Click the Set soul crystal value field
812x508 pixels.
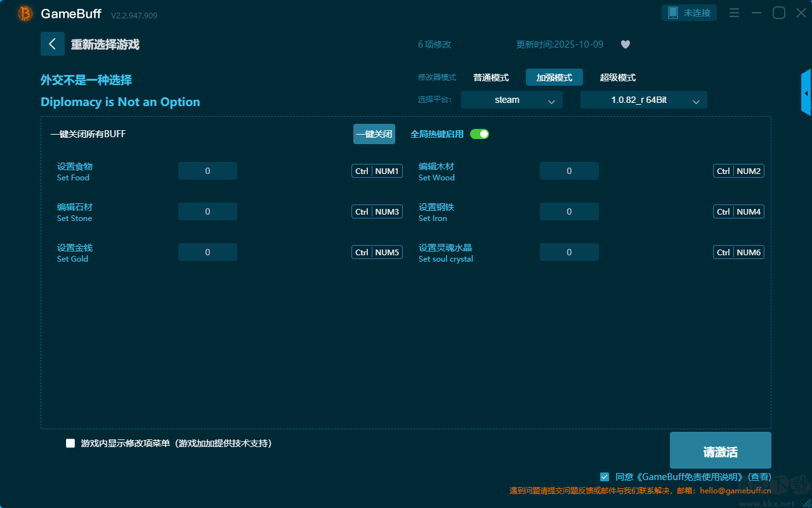pyautogui.click(x=569, y=252)
